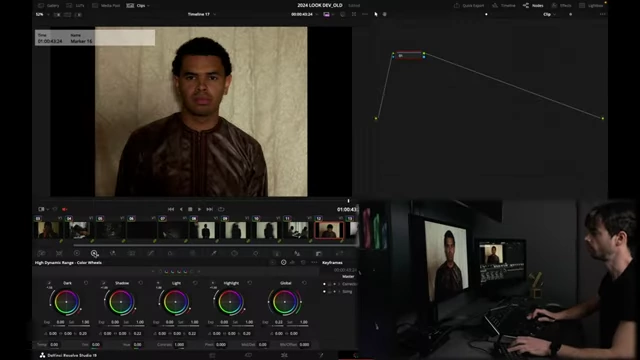Open the Sizing palette
Screen dimensions: 640x360
click(x=339, y=253)
